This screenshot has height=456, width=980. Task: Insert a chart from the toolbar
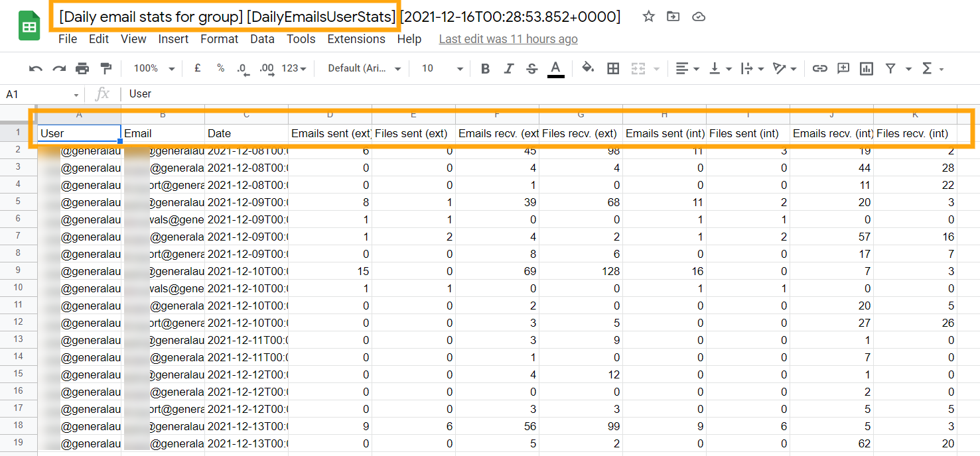[x=866, y=68]
